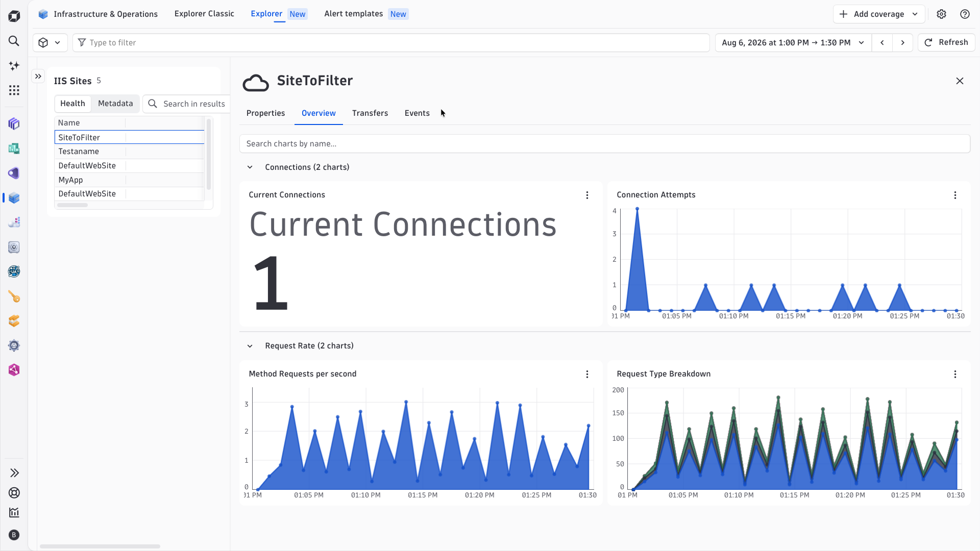Open the globe UA app in sidebar
Image resolution: width=980 pixels, height=551 pixels.
click(x=14, y=271)
